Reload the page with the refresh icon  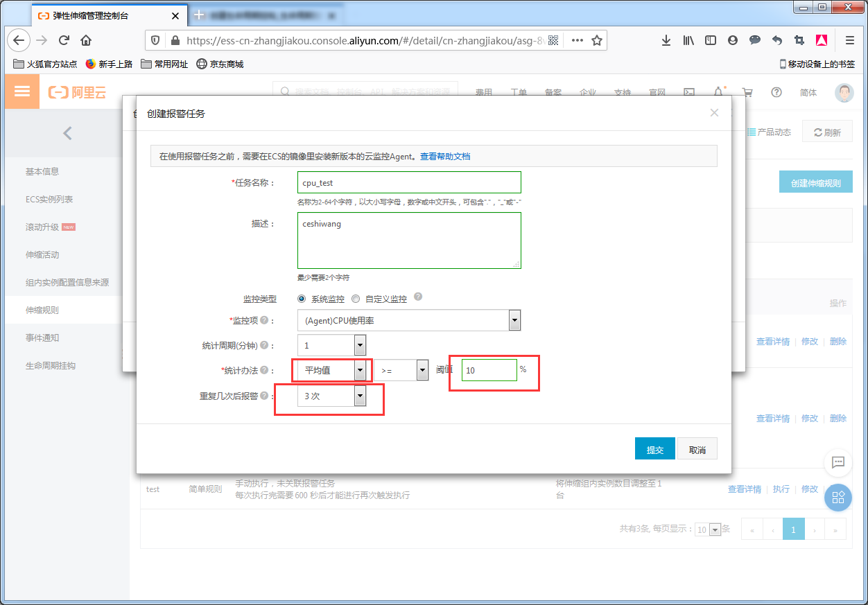[64, 40]
